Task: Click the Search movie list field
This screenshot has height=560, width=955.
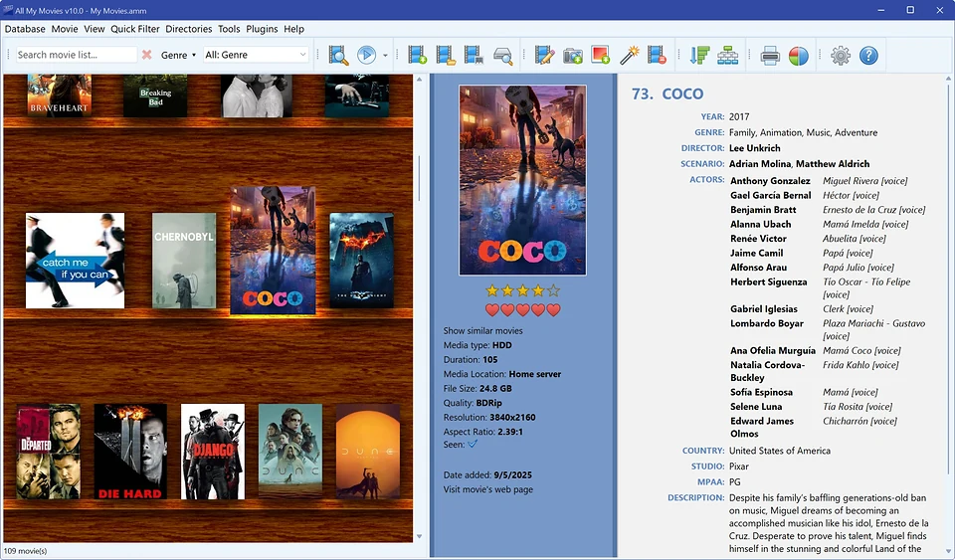Action: point(77,55)
